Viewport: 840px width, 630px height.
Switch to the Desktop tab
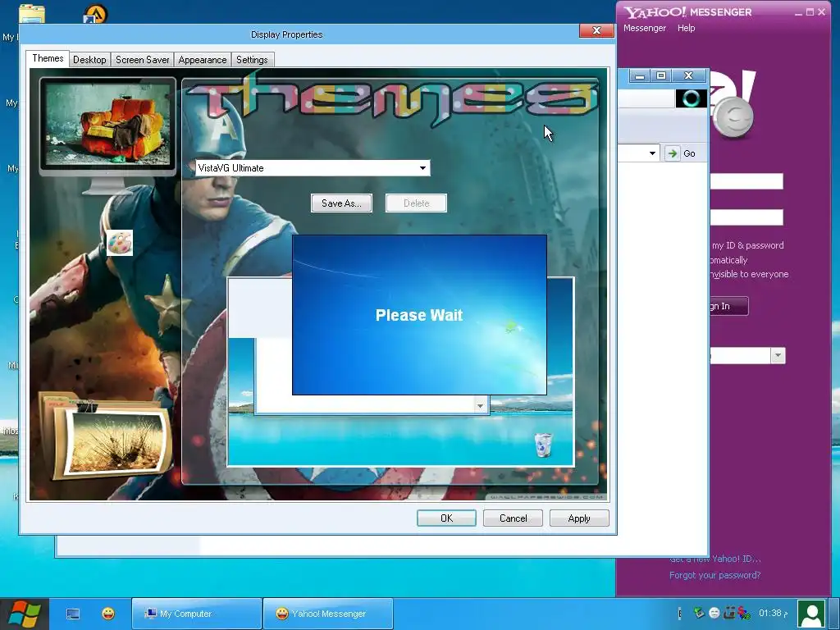[89, 59]
